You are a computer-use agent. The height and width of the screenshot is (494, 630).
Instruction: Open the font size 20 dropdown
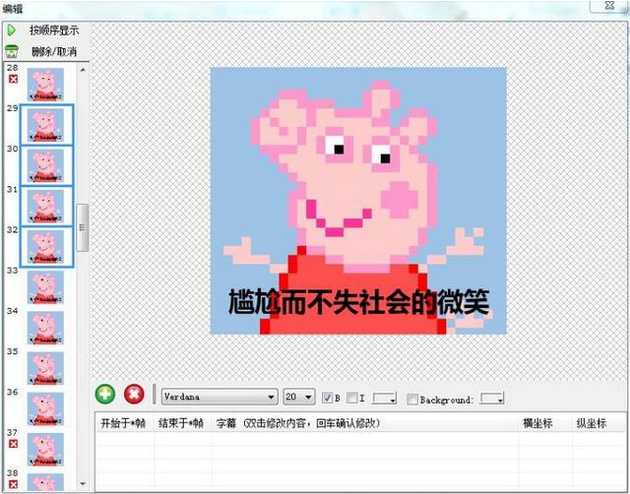(x=299, y=397)
